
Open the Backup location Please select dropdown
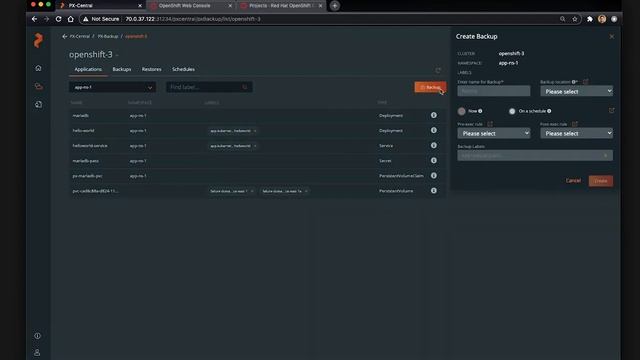[x=576, y=91]
